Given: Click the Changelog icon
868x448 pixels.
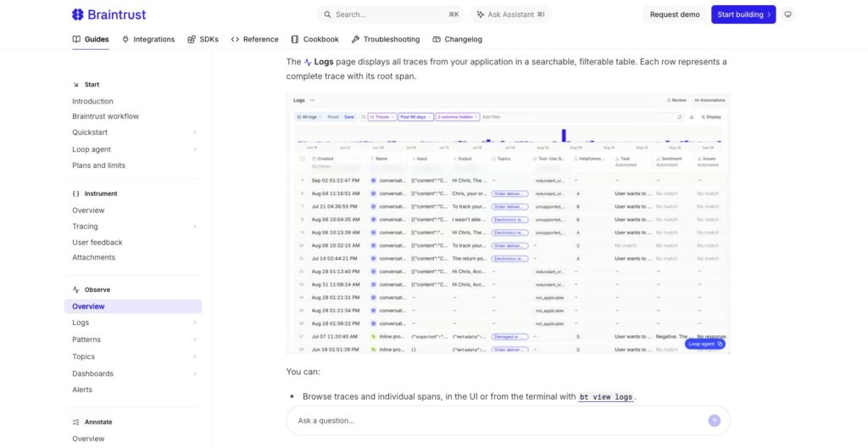Looking at the screenshot, I should pos(437,39).
